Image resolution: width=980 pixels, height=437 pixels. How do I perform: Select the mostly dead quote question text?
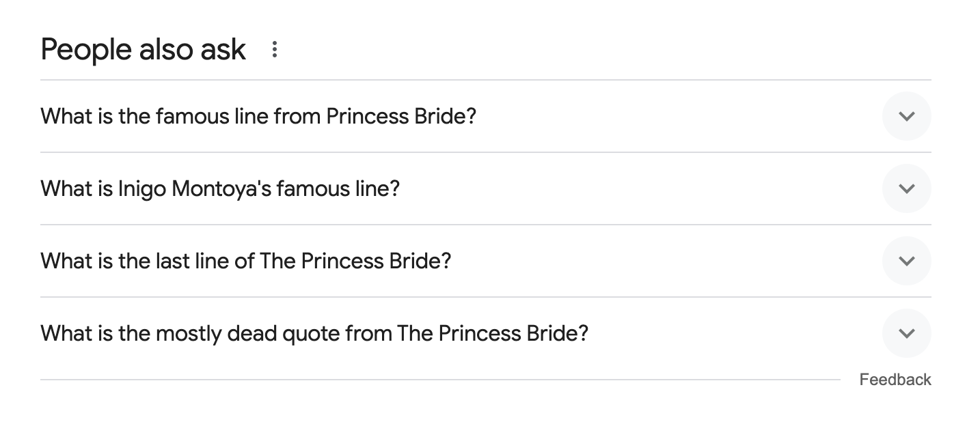point(314,333)
